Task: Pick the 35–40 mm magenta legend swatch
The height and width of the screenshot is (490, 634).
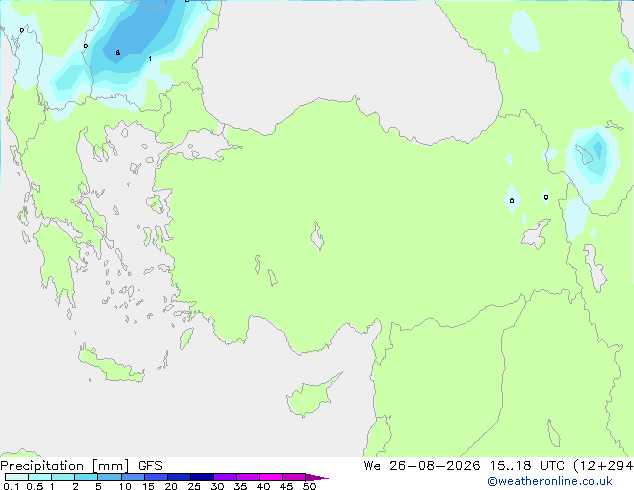Action: (247, 477)
